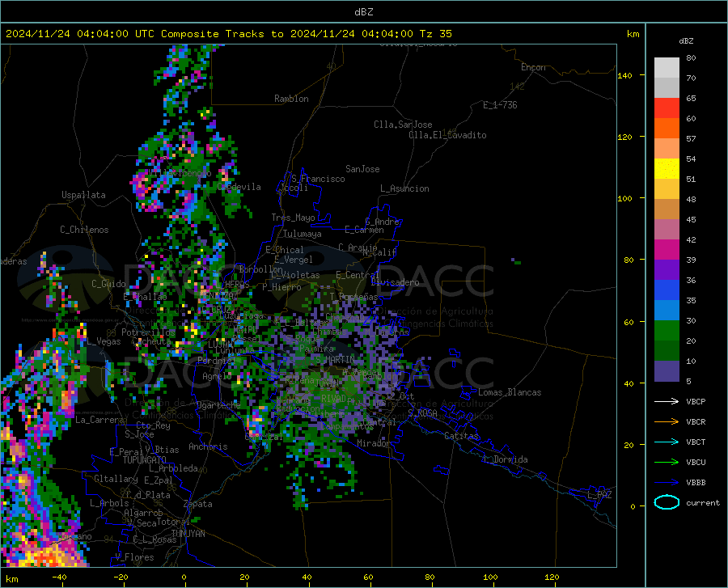Click the 'V_Flores' map label
Viewport: 728px width, 588px height.
[134, 557]
